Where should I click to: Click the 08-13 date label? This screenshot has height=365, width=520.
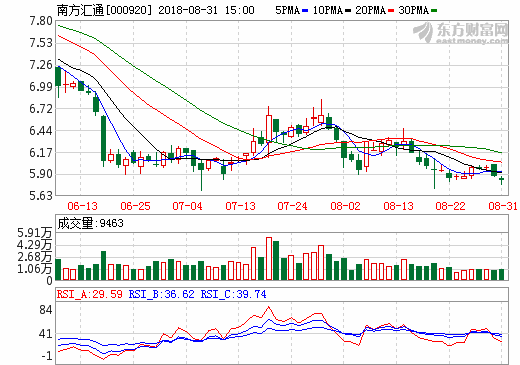pyautogui.click(x=398, y=206)
